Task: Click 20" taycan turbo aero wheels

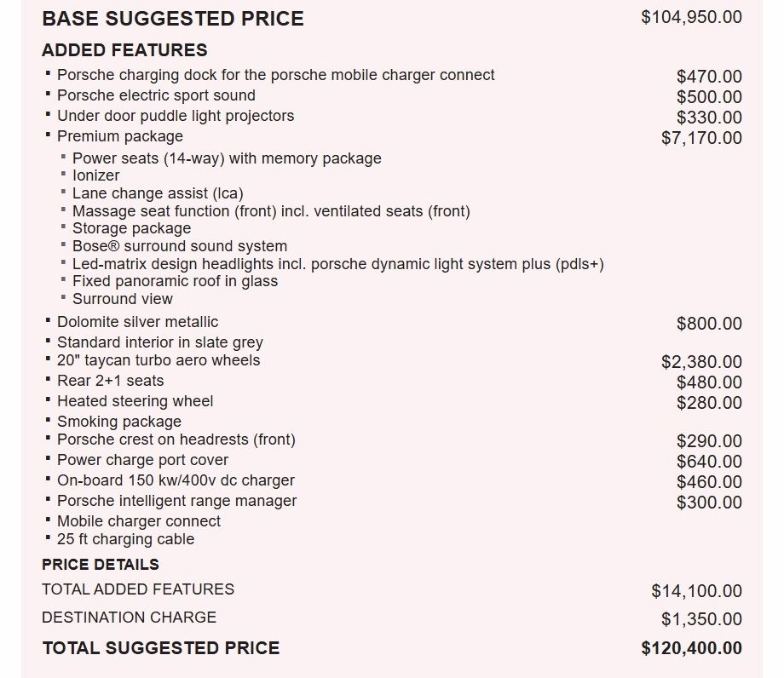Action: click(159, 360)
